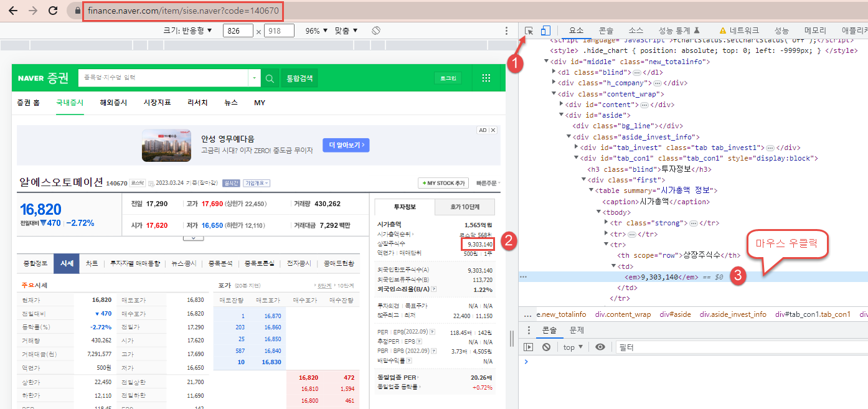Open the 96% zoom dropdown
868x409 pixels.
pos(316,31)
